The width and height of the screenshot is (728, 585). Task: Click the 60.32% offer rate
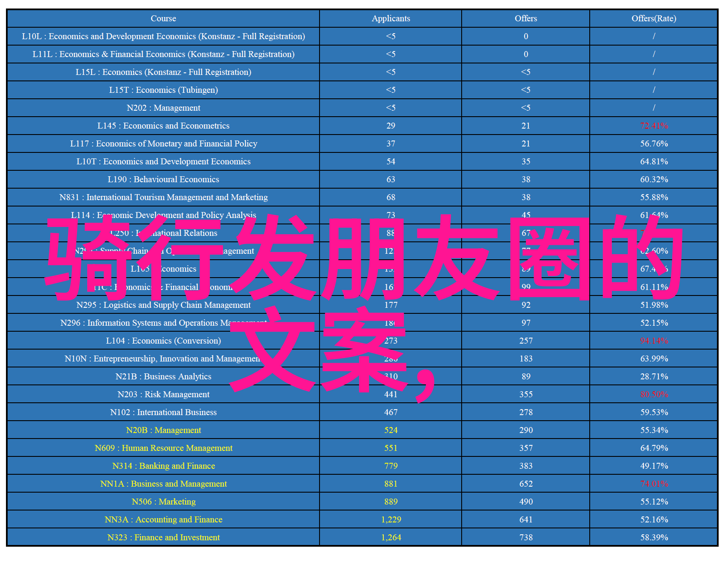(x=654, y=179)
